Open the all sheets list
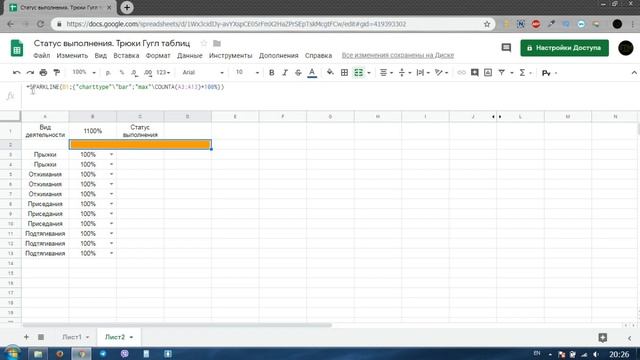The width and height of the screenshot is (640, 360). (x=41, y=337)
